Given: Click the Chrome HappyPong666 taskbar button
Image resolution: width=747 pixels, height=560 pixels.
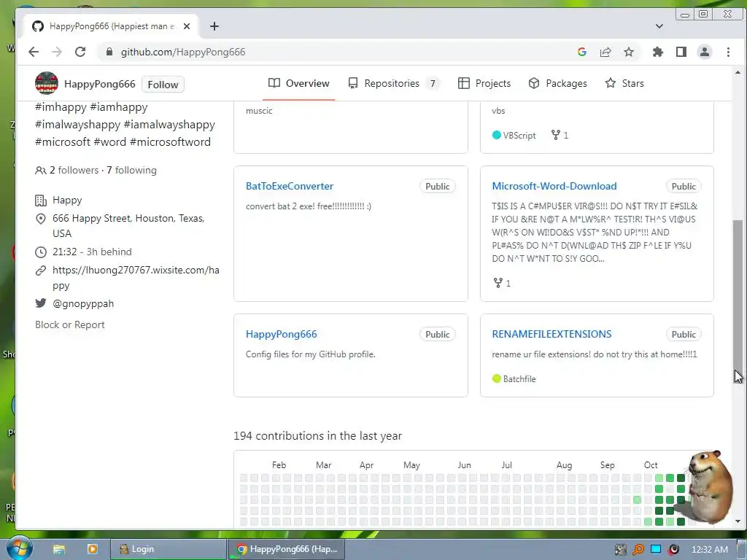Looking at the screenshot, I should pos(286,549).
